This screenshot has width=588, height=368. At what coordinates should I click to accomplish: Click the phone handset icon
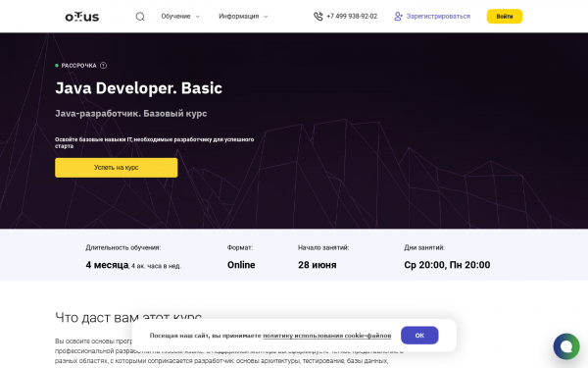318,17
